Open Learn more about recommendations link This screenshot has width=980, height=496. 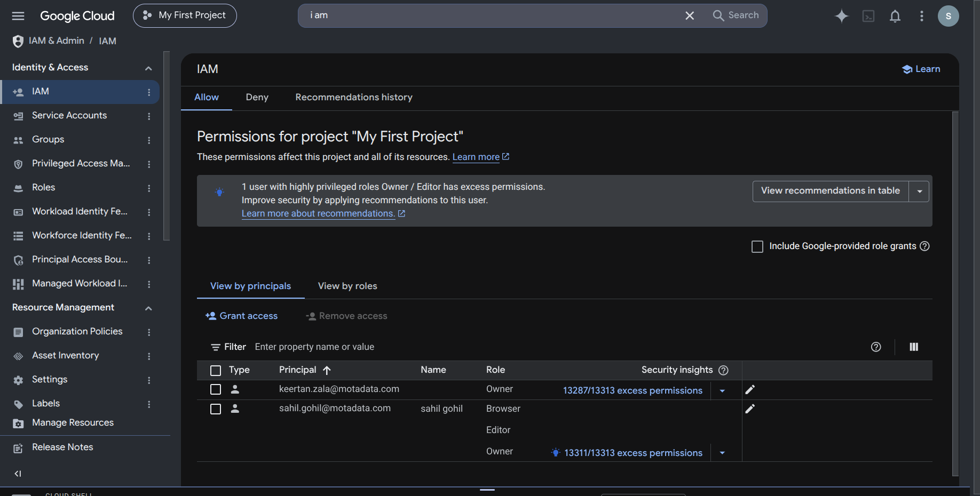point(323,213)
